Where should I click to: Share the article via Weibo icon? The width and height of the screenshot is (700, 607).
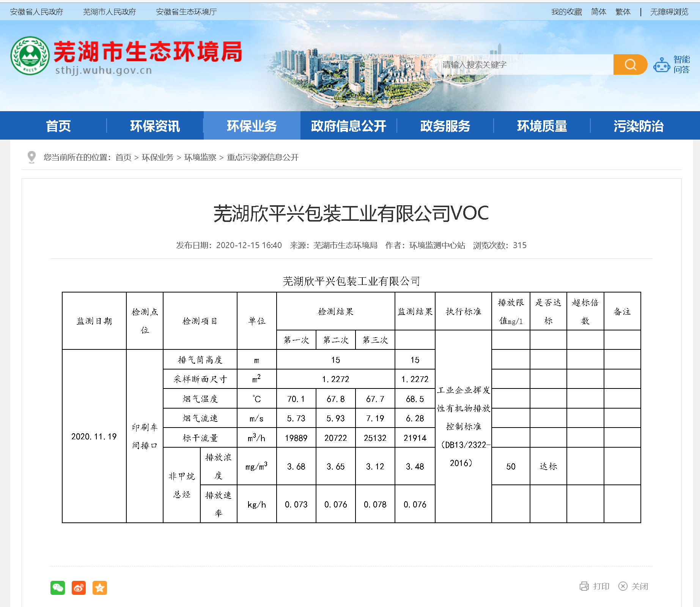[x=79, y=588]
